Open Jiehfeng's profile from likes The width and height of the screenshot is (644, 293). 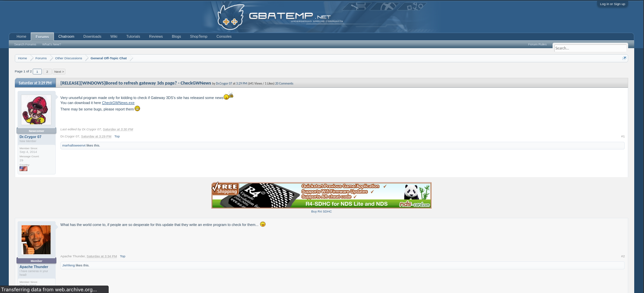tap(68, 265)
